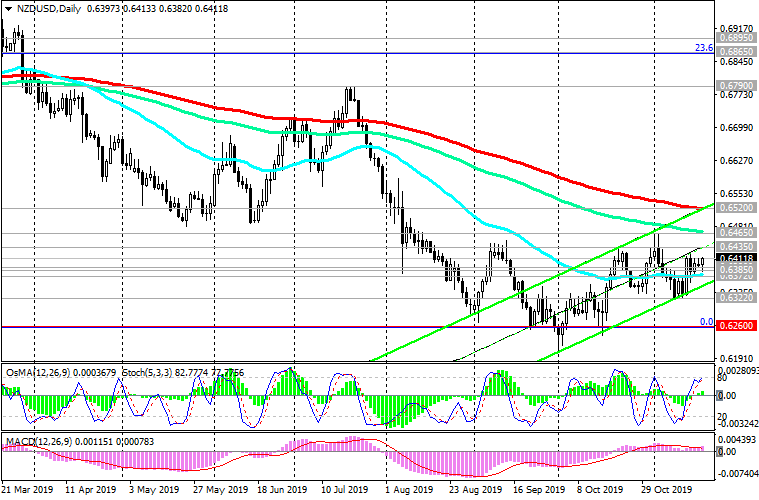The width and height of the screenshot is (759, 500).
Task: Select the 0.65200 resistance level label
Action: 734,208
